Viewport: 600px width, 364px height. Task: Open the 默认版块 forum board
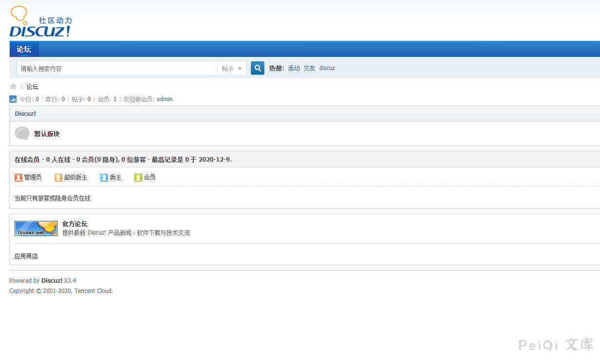47,134
